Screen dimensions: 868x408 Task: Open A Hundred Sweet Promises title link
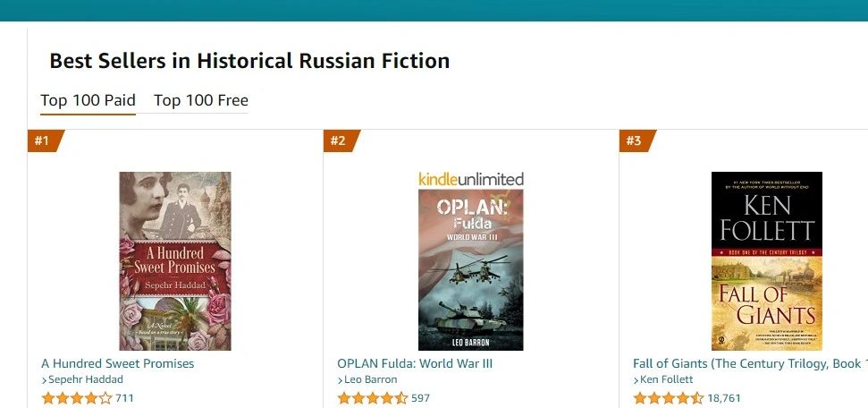(x=117, y=364)
